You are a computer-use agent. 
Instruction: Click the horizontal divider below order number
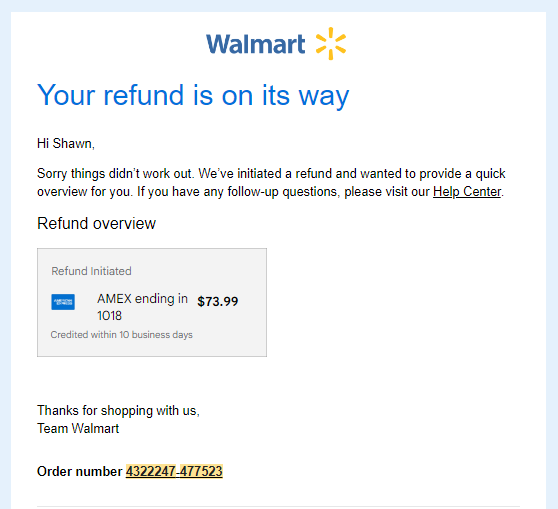pos(278,506)
